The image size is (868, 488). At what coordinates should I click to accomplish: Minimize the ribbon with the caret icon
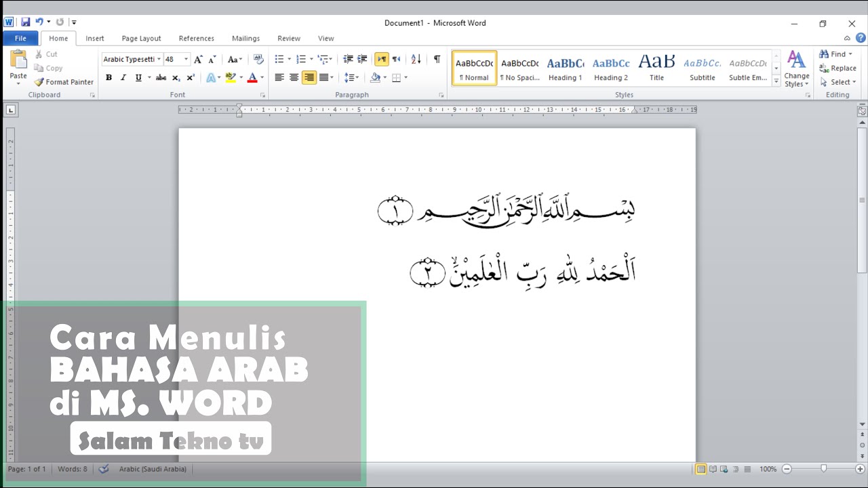(x=848, y=39)
